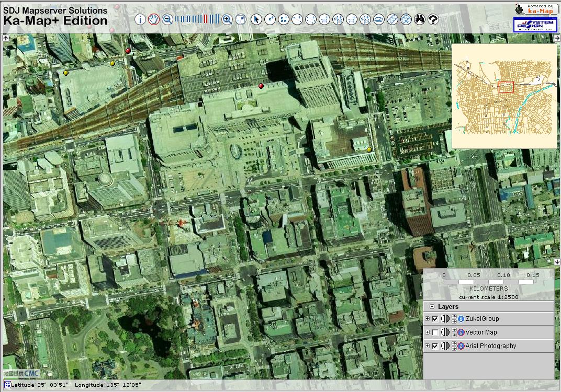Expand the Vector Map layer tree
The height and width of the screenshot is (392, 561).
pos(427,332)
